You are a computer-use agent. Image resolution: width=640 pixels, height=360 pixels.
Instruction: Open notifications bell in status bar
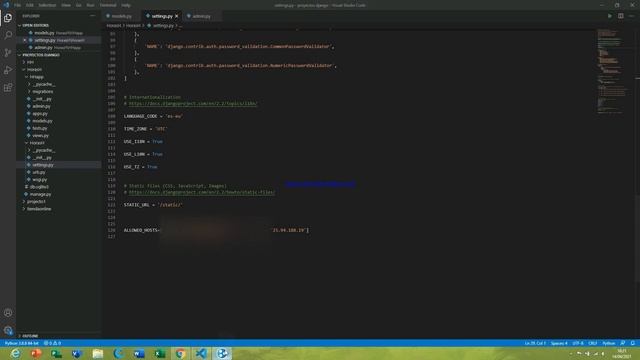tap(633, 343)
